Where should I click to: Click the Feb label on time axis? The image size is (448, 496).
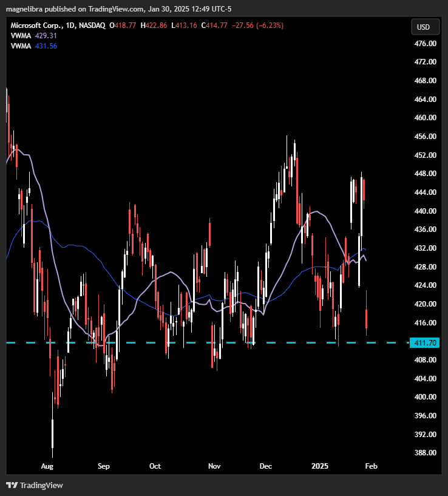tap(371, 466)
